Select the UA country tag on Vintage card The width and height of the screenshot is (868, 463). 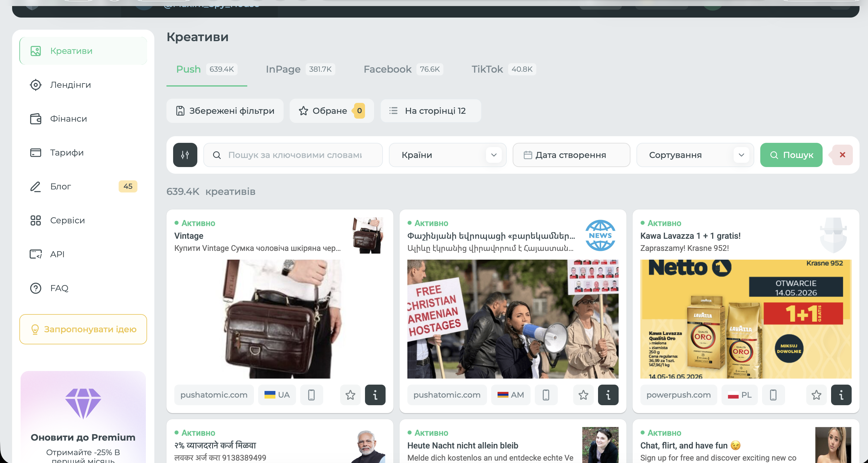click(x=277, y=395)
